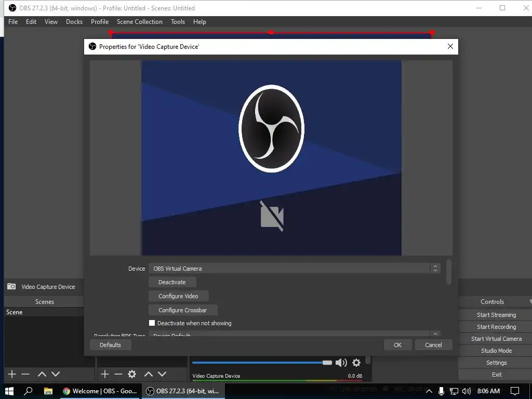Screen dimensions: 532x399
Task: Click the OBS logo in the main window title bar
Action: 12,8
